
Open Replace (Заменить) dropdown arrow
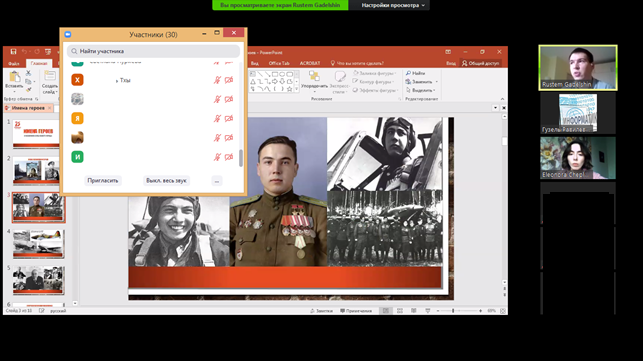click(x=437, y=82)
